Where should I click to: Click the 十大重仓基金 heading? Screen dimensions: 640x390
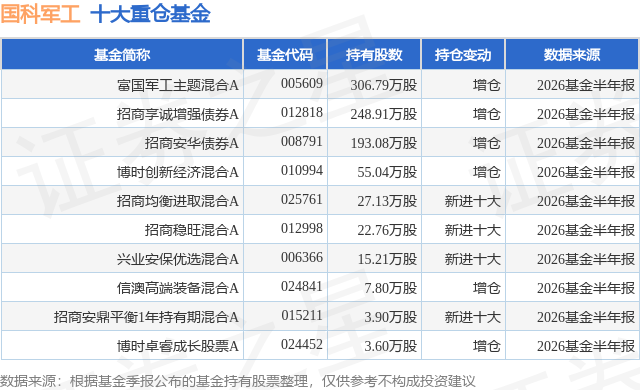point(150,14)
